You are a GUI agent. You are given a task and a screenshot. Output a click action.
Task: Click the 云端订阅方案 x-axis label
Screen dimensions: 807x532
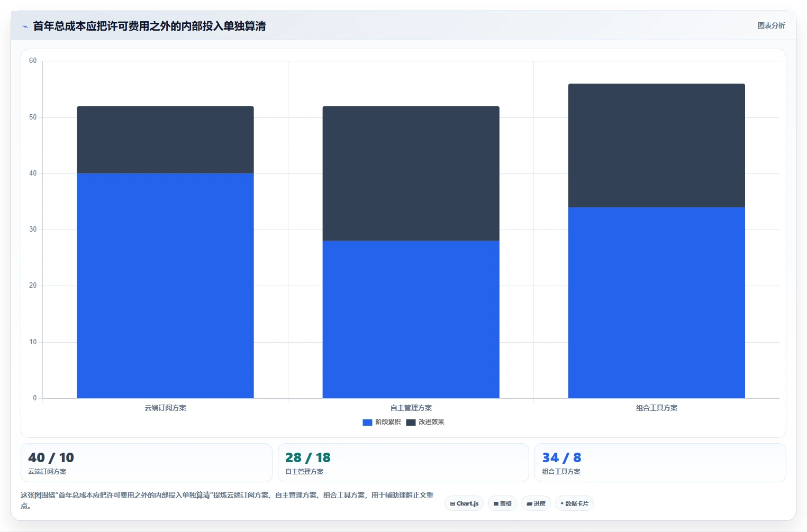(165, 408)
